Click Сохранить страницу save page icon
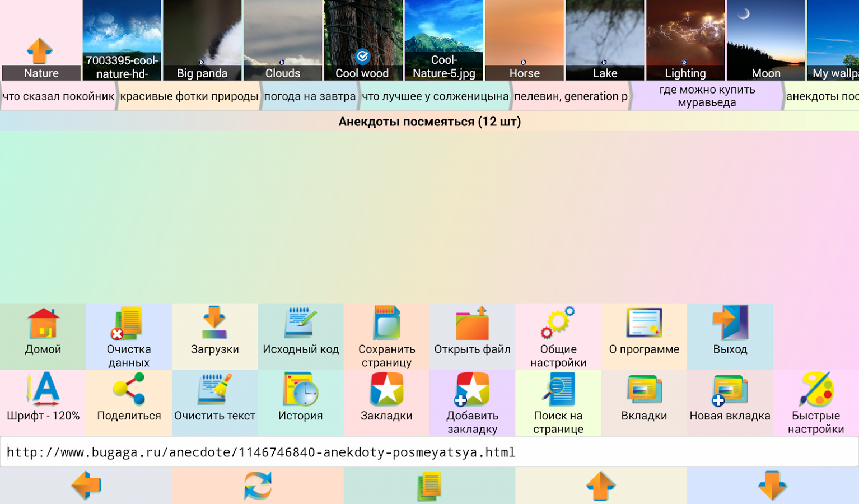 pos(386,336)
